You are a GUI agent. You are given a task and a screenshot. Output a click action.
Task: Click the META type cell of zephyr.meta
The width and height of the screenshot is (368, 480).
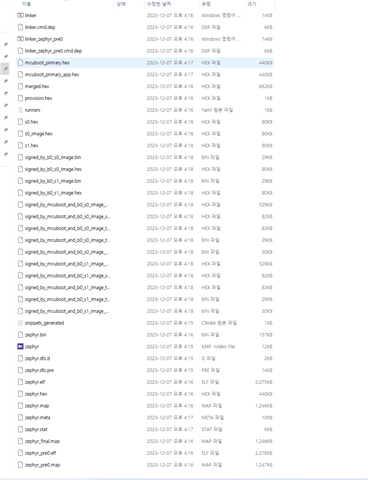point(212,418)
